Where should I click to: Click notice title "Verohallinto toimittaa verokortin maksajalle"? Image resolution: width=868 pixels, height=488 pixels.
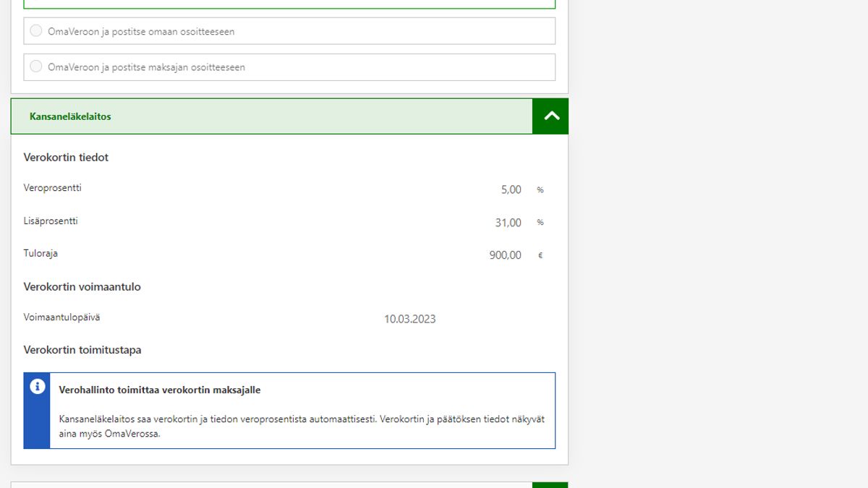[159, 390]
